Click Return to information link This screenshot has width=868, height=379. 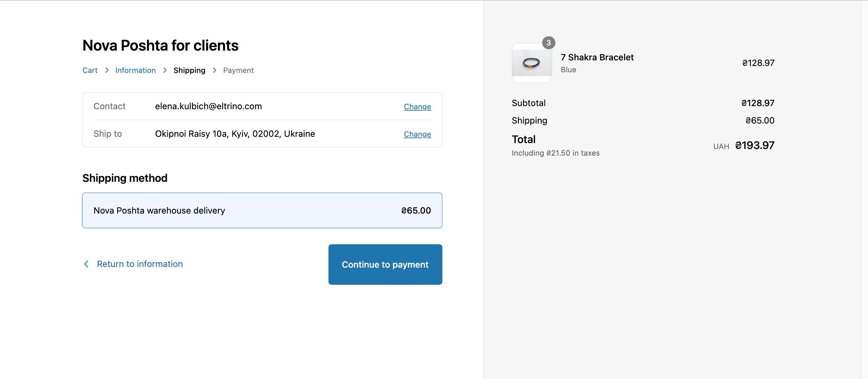(140, 264)
